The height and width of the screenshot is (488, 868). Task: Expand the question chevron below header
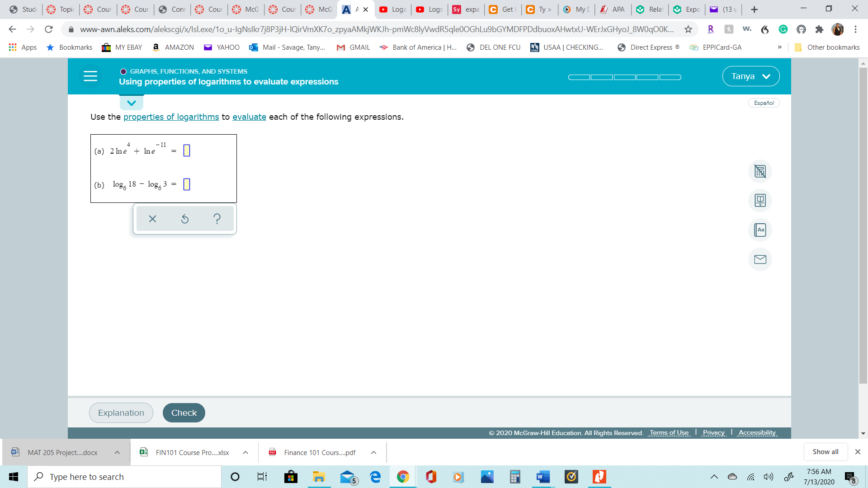click(132, 103)
